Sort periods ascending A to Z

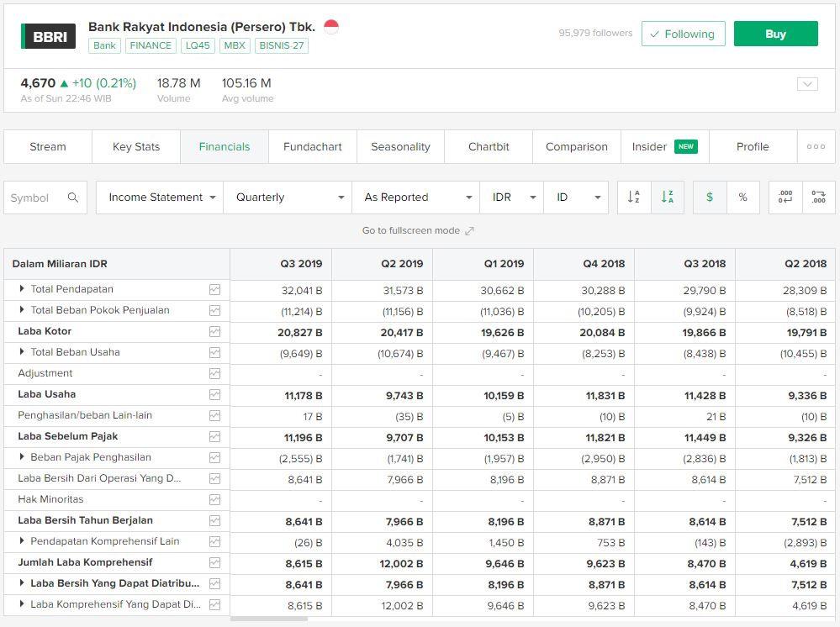tap(634, 197)
